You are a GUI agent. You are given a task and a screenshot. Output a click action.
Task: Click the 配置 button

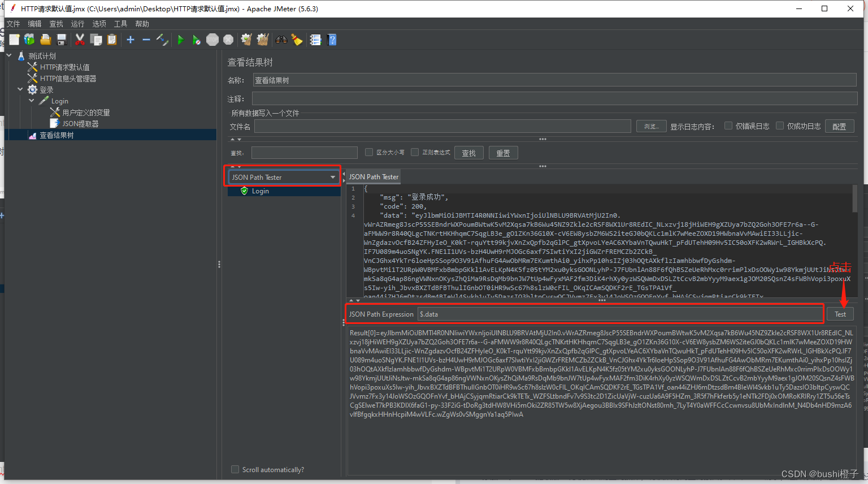839,127
